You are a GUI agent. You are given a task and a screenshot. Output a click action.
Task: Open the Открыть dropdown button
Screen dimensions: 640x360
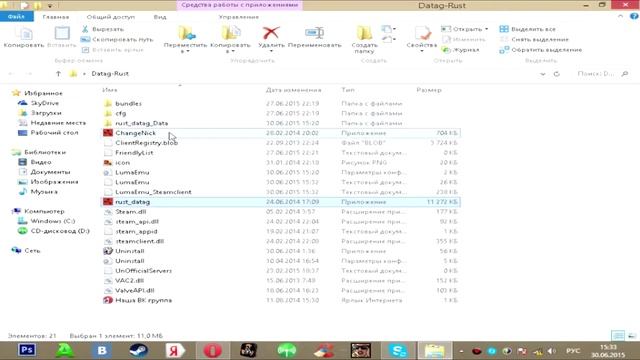pos(464,29)
